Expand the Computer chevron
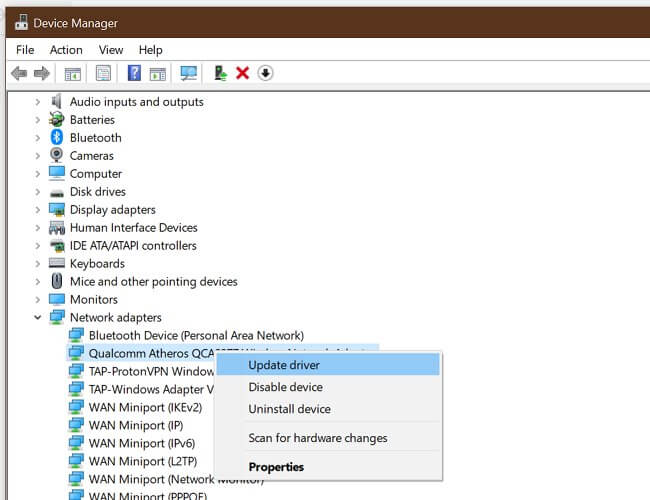This screenshot has width=650, height=500. (38, 174)
